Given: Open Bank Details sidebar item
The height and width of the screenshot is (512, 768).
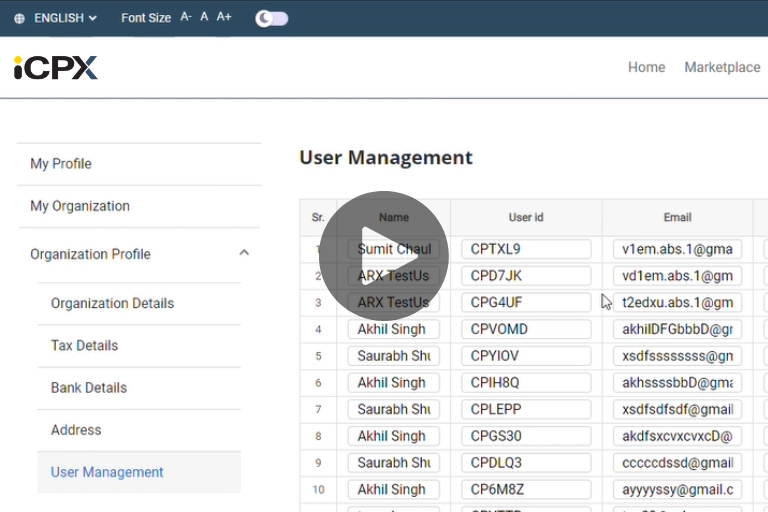Looking at the screenshot, I should point(89,388).
